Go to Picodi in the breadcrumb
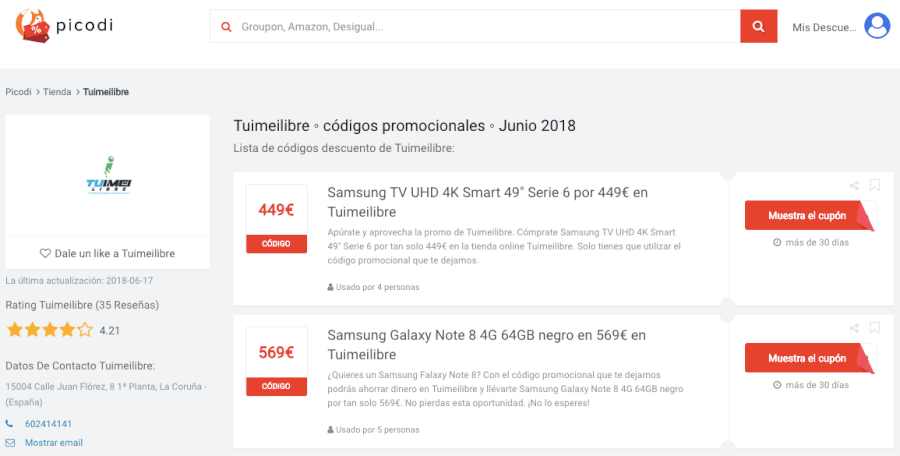 click(x=18, y=92)
